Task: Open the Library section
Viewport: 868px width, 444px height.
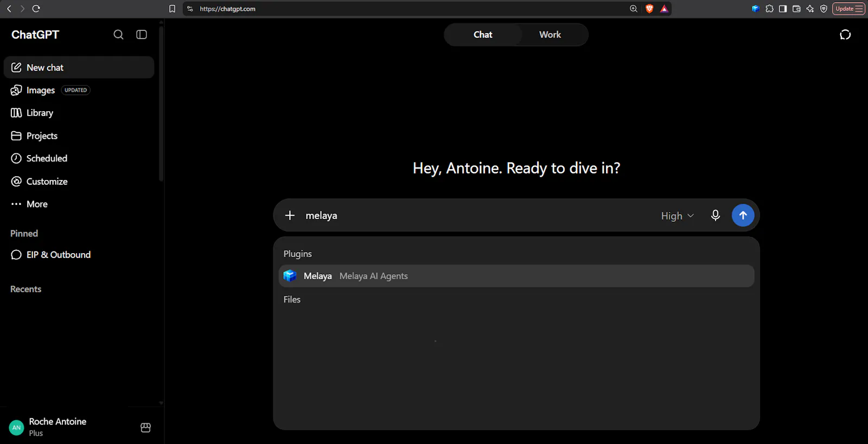Action: (x=79, y=113)
